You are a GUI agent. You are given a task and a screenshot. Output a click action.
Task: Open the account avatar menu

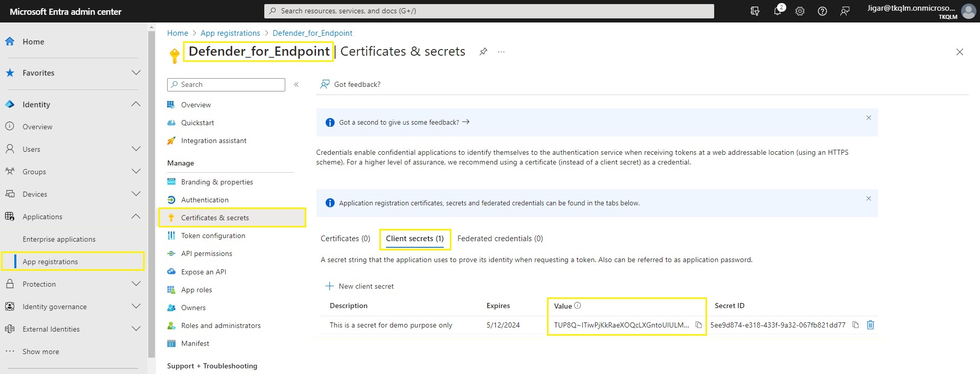[x=968, y=11]
